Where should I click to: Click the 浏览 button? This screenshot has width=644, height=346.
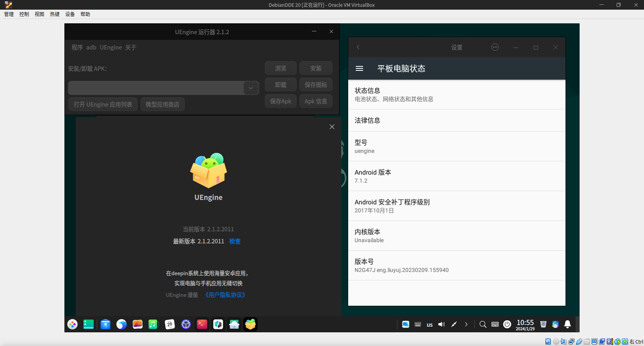tap(281, 68)
